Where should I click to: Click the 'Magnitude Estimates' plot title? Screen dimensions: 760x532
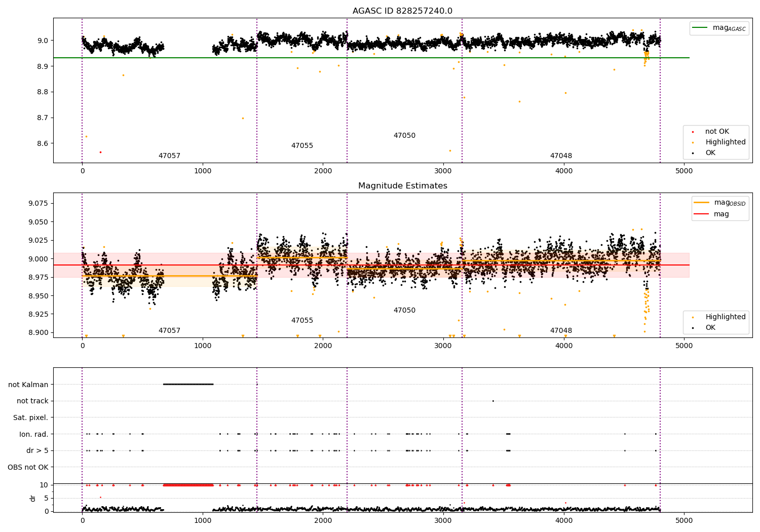[402, 186]
